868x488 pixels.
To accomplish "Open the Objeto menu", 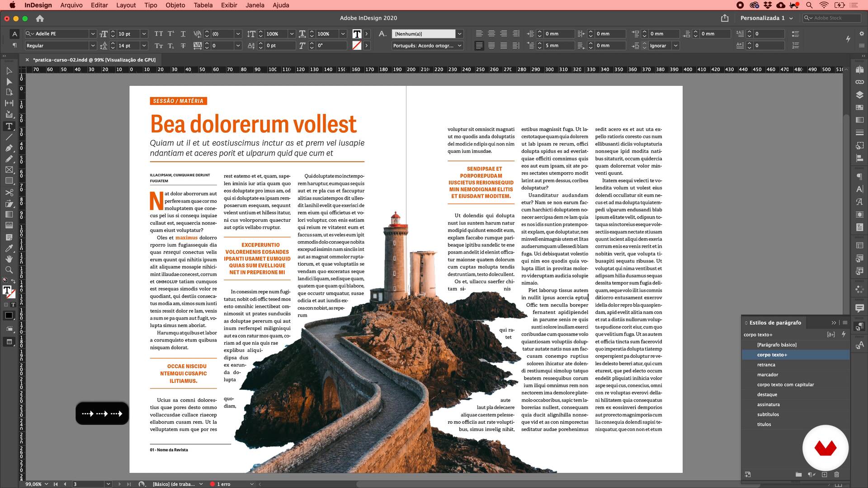I will point(175,5).
